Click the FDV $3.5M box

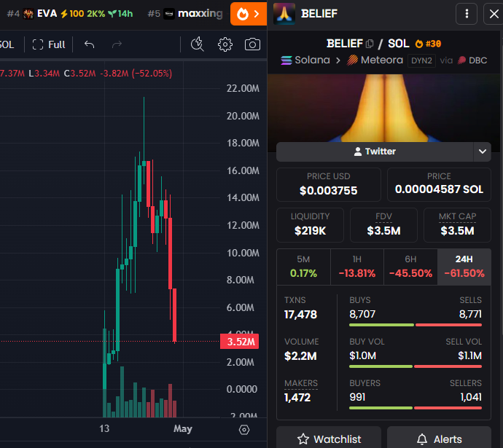tap(383, 225)
